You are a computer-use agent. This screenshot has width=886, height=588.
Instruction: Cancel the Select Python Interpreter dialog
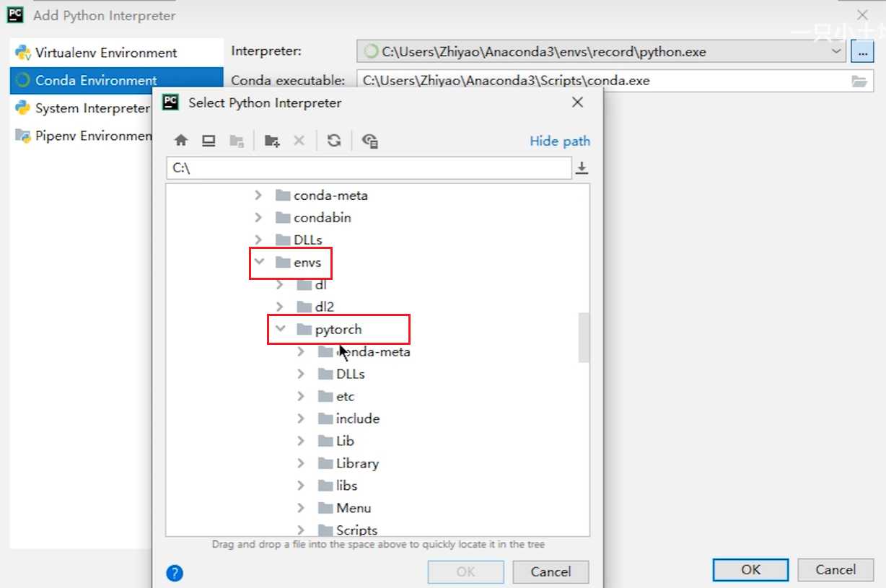click(551, 572)
